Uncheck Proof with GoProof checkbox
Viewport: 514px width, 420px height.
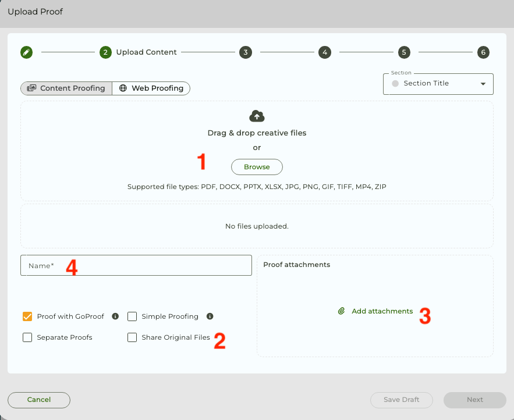point(27,316)
